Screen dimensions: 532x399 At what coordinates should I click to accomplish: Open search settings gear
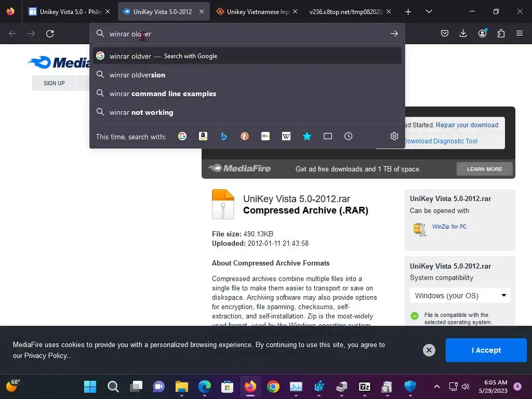click(394, 137)
